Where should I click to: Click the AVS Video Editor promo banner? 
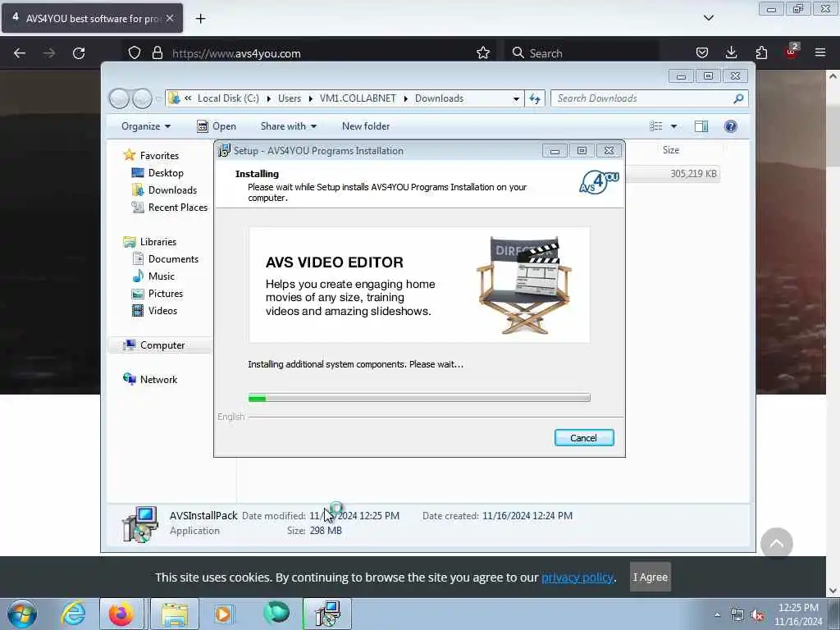(x=419, y=285)
